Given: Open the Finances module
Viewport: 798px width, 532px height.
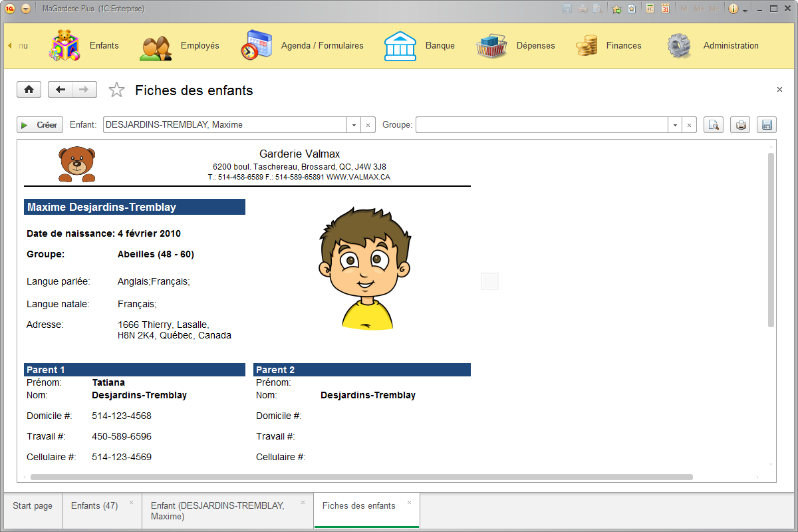Looking at the screenshot, I should pos(623,45).
